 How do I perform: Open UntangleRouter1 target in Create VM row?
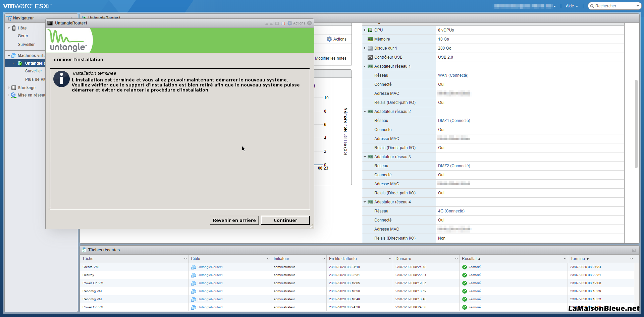tap(210, 267)
